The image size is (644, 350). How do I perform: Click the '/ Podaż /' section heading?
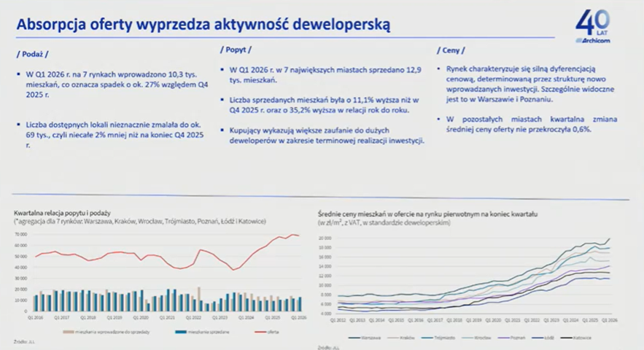(x=32, y=54)
